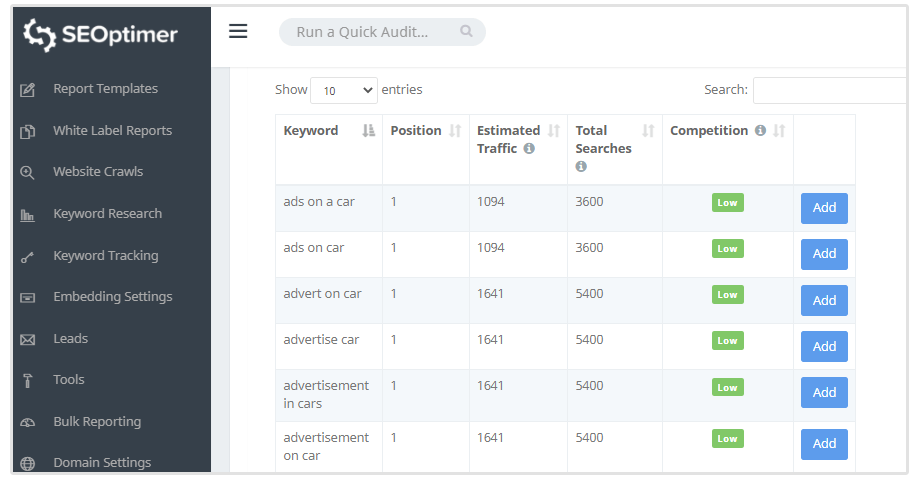
Task: Click the hamburger menu icon
Action: [238, 31]
